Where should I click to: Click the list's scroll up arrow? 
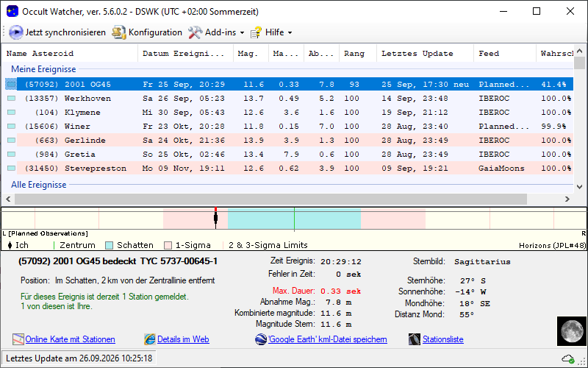[x=579, y=51]
